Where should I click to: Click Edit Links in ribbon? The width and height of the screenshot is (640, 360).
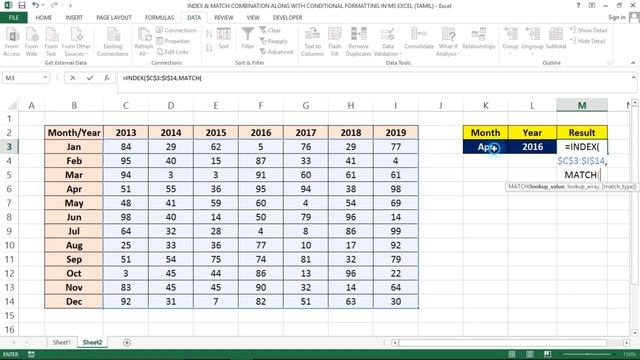click(x=172, y=52)
